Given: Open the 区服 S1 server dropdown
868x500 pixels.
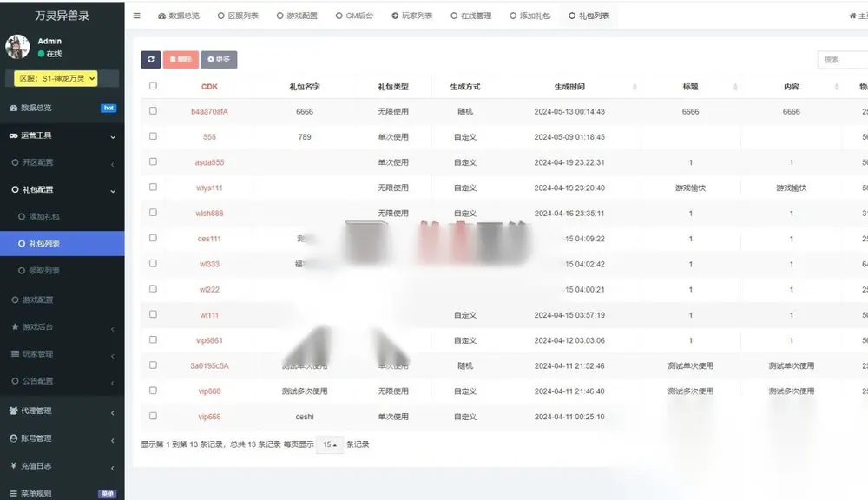Looking at the screenshot, I should [56, 79].
